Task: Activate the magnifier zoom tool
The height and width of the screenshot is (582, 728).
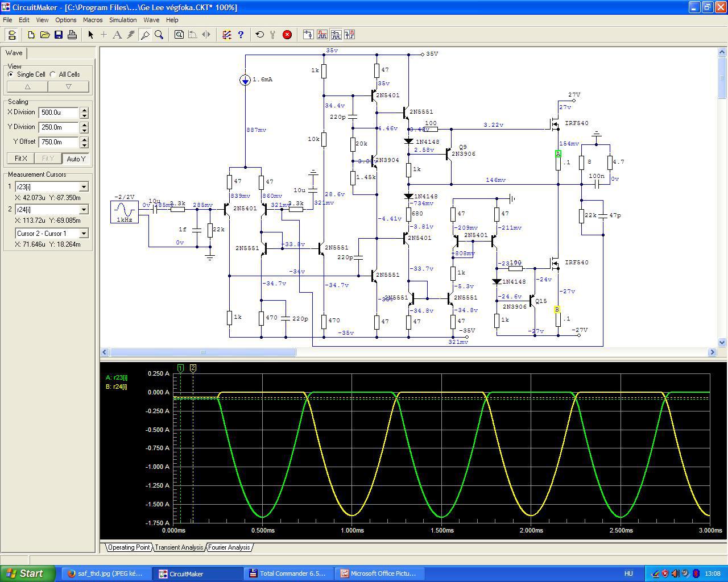Action: (x=159, y=35)
